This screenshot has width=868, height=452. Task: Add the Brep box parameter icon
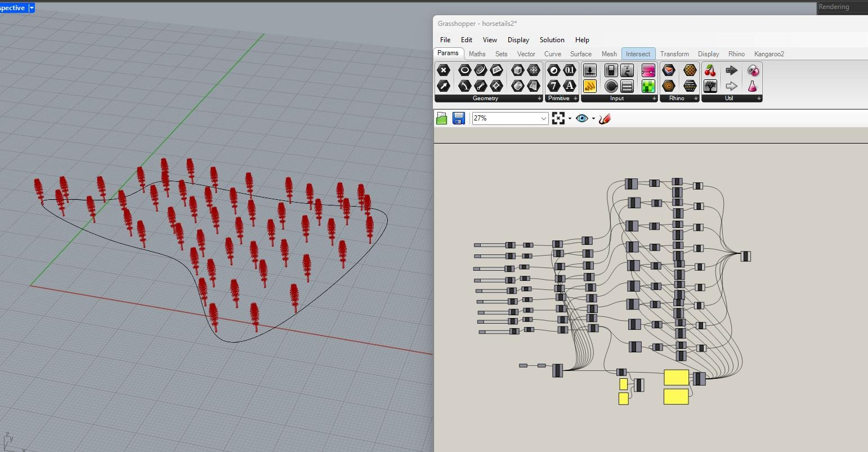(517, 70)
